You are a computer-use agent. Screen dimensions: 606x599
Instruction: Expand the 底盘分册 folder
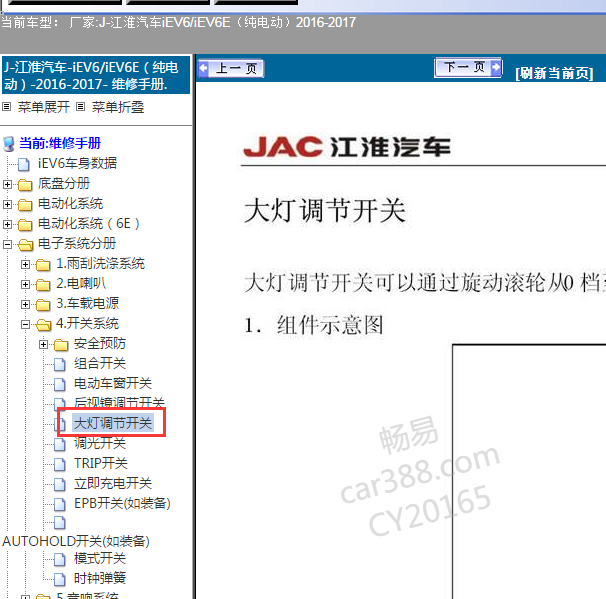(7, 184)
